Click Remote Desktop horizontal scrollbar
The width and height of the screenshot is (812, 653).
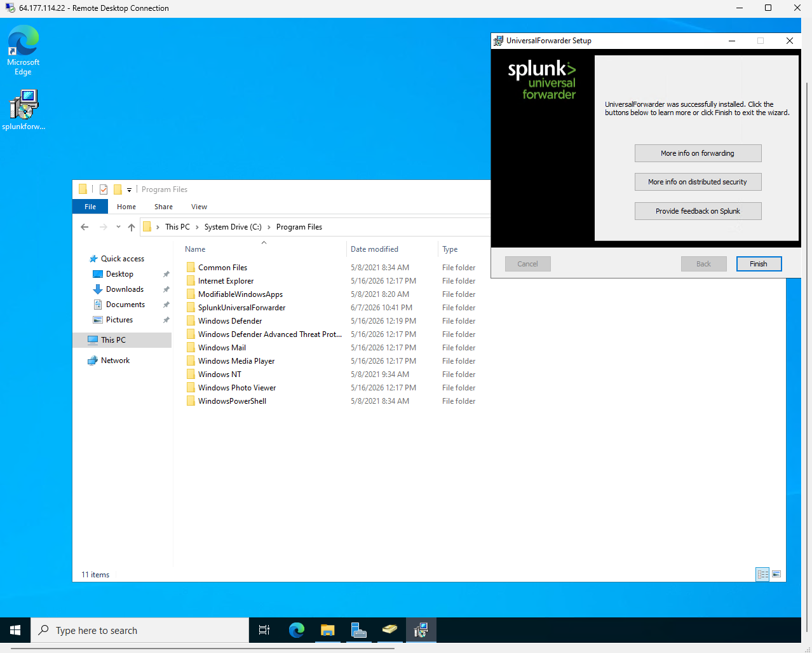(203, 649)
